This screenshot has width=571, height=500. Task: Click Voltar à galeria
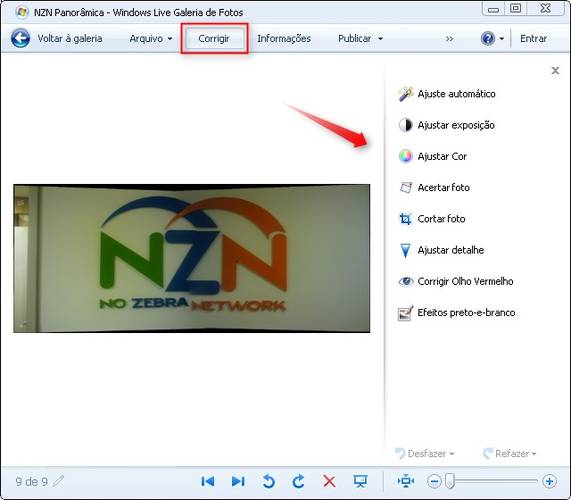coord(70,38)
